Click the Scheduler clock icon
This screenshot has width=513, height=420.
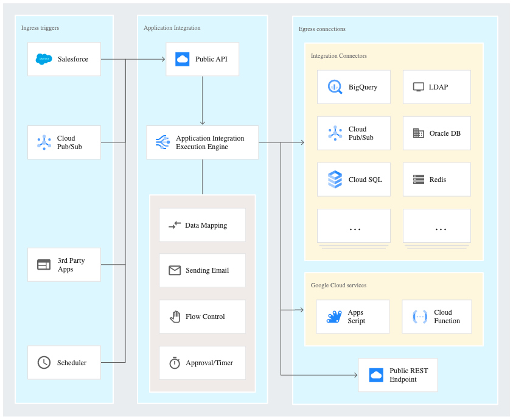click(43, 362)
